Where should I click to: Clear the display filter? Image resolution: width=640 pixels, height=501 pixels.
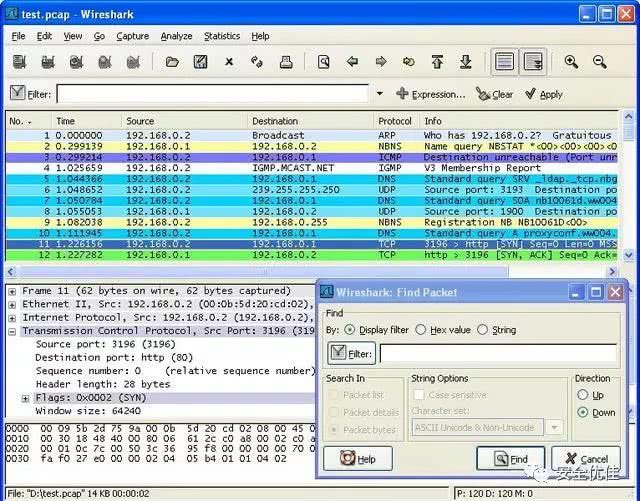click(494, 94)
